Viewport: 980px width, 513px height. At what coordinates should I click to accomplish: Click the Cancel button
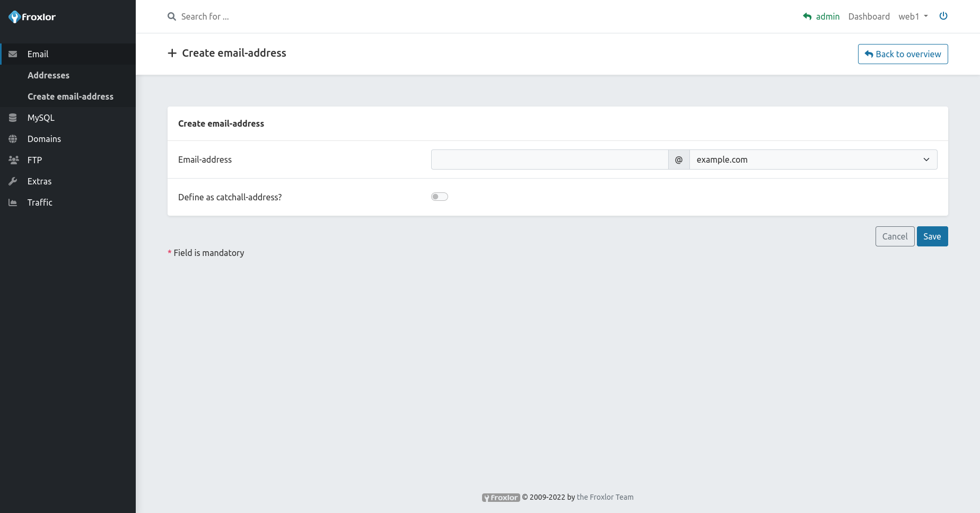click(895, 236)
